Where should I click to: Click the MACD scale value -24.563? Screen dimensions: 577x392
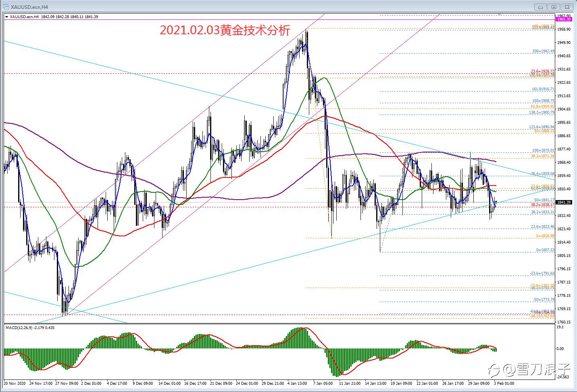pyautogui.click(x=563, y=377)
